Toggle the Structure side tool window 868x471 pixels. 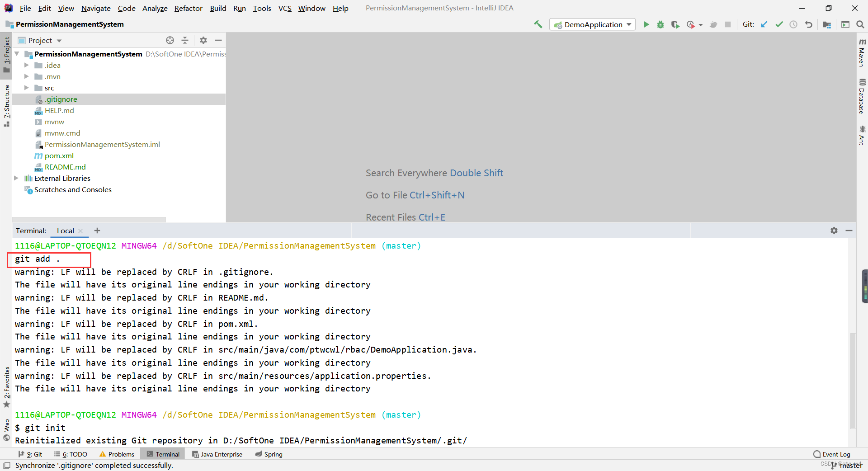coord(7,106)
